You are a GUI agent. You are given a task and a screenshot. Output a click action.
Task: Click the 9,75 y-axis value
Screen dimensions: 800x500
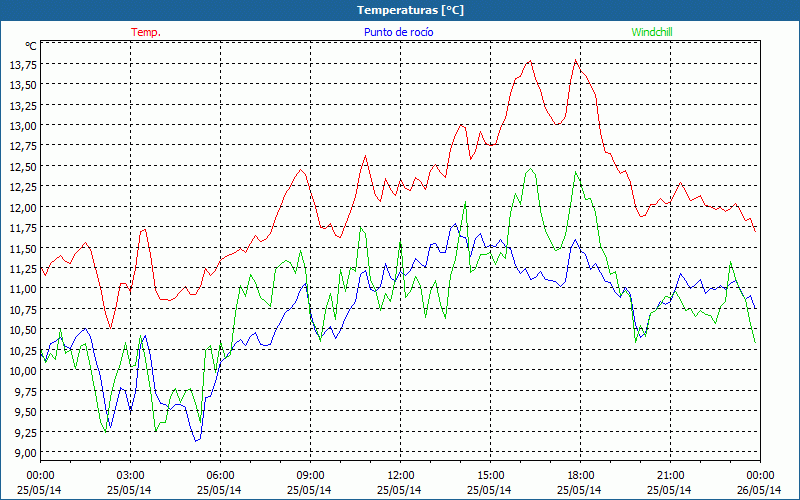point(25,391)
